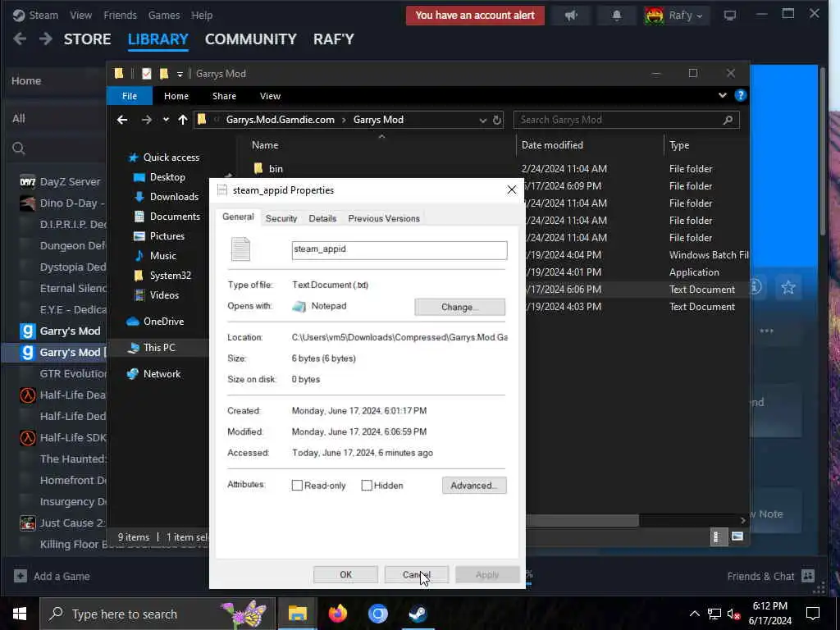
Task: Select Just Cause 2 library entry icon
Action: point(27,523)
